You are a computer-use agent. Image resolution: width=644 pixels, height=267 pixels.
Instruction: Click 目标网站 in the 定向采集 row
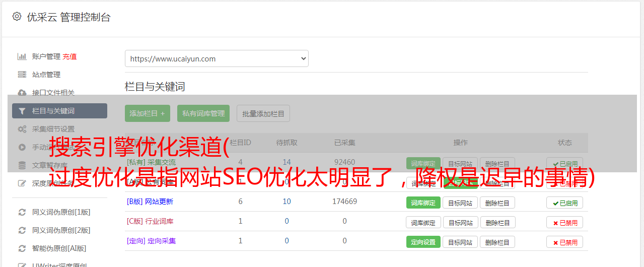click(460, 242)
